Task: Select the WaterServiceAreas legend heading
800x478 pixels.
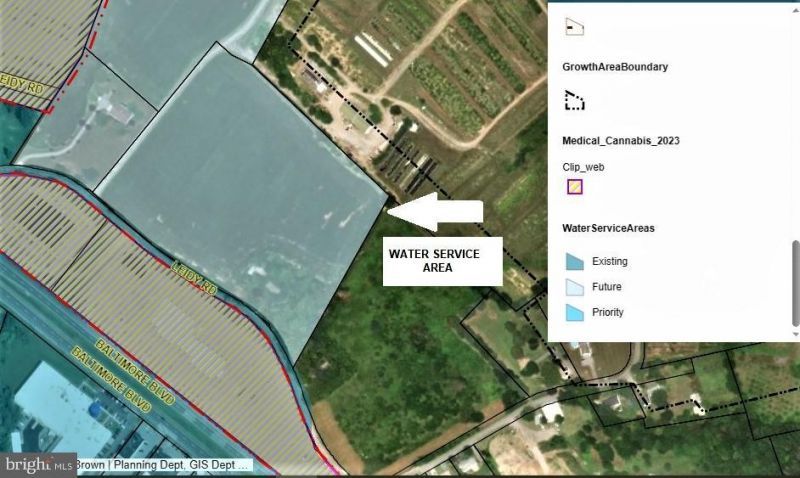Action: tap(608, 228)
